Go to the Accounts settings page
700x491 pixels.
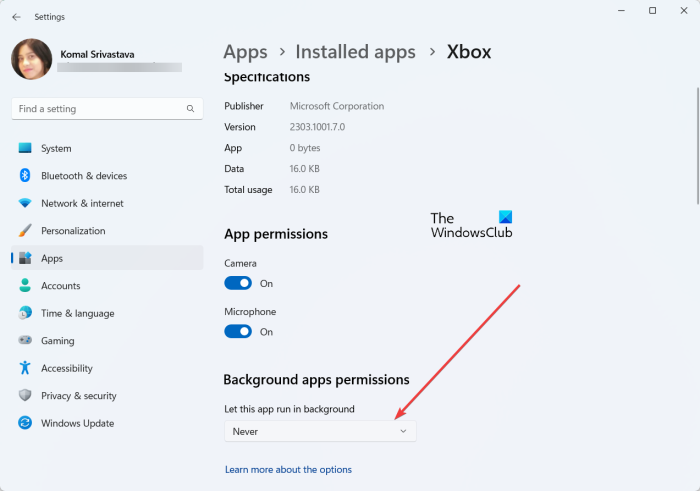60,286
